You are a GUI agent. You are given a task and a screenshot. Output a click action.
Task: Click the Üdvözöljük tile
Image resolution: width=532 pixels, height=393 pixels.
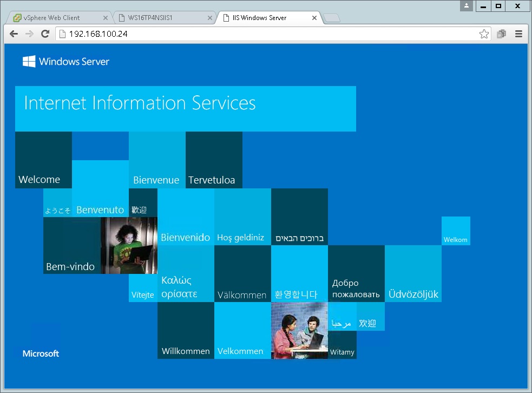click(x=413, y=273)
